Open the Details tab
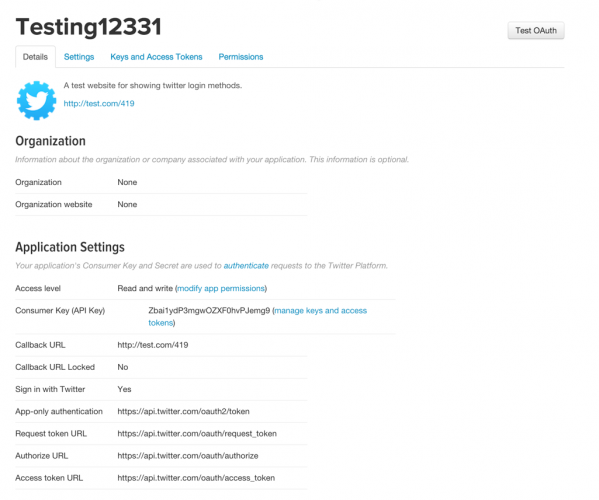The height and width of the screenshot is (500, 599). pos(35,57)
